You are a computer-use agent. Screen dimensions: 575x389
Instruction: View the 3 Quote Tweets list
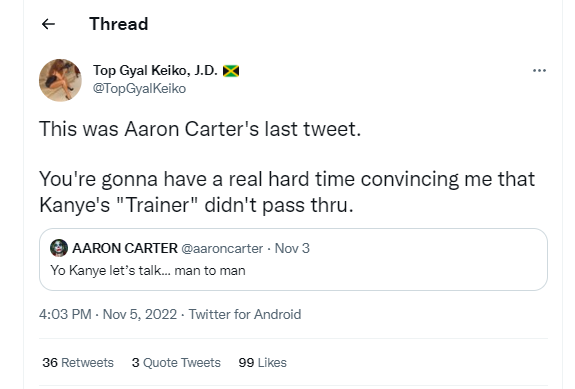coord(176,363)
